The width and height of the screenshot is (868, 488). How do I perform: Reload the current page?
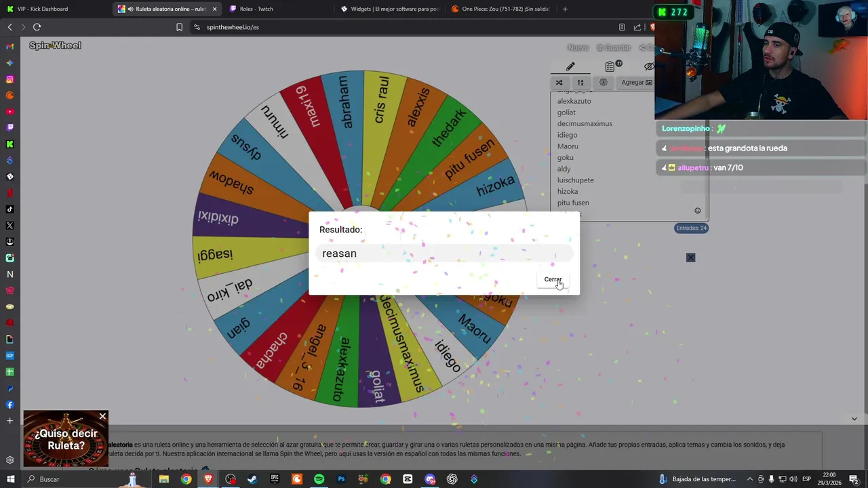[37, 27]
